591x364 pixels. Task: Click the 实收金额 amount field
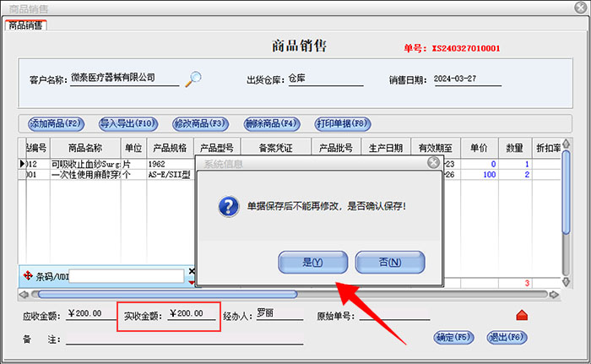pyautogui.click(x=194, y=313)
